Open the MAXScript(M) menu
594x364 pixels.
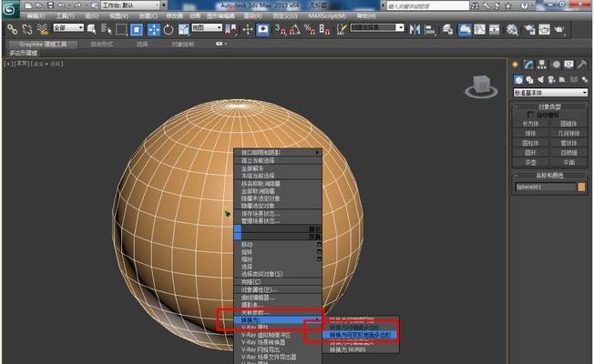point(327,15)
